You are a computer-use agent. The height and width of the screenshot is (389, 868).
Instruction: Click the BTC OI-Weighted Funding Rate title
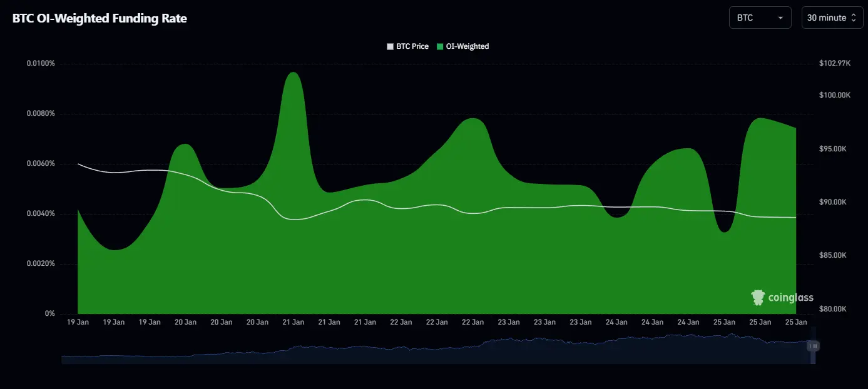[x=100, y=18]
